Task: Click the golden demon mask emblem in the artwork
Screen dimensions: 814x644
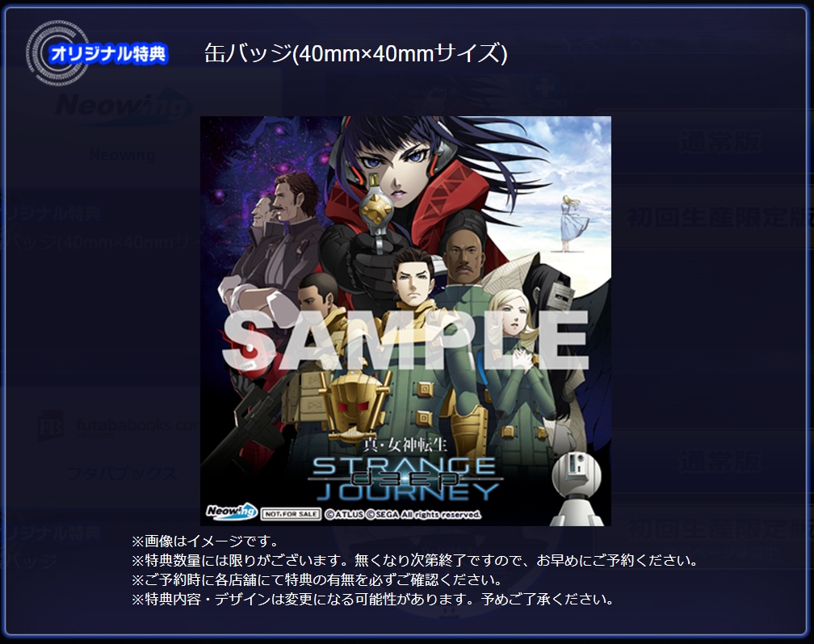Action: pos(354,405)
